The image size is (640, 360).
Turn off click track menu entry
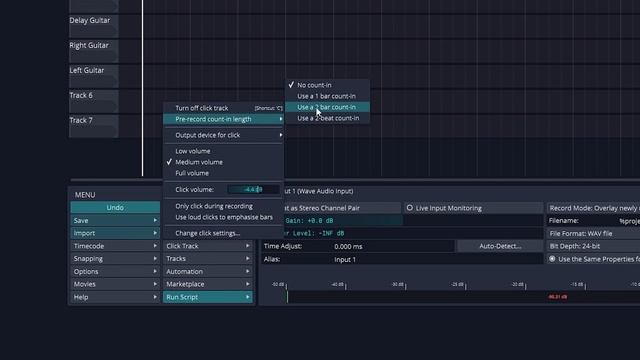[223, 108]
